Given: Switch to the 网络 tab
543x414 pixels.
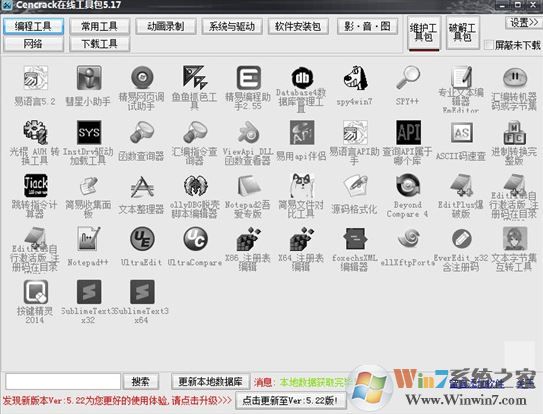Looking at the screenshot, I should (x=33, y=44).
